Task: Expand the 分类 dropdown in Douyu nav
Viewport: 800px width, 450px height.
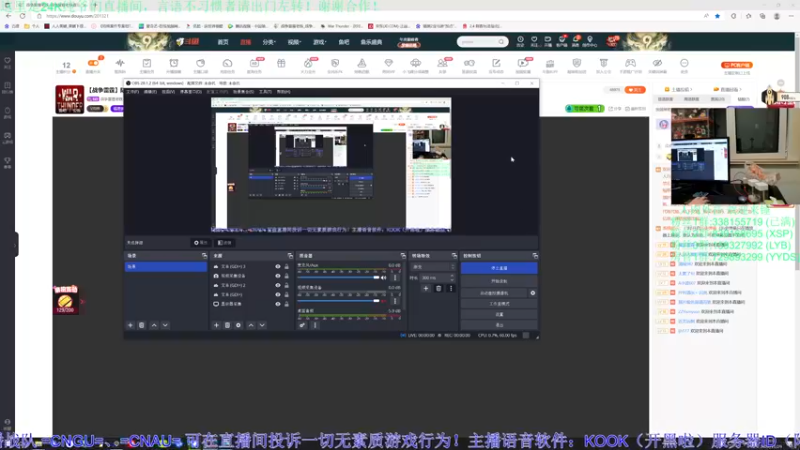Action: [269, 42]
